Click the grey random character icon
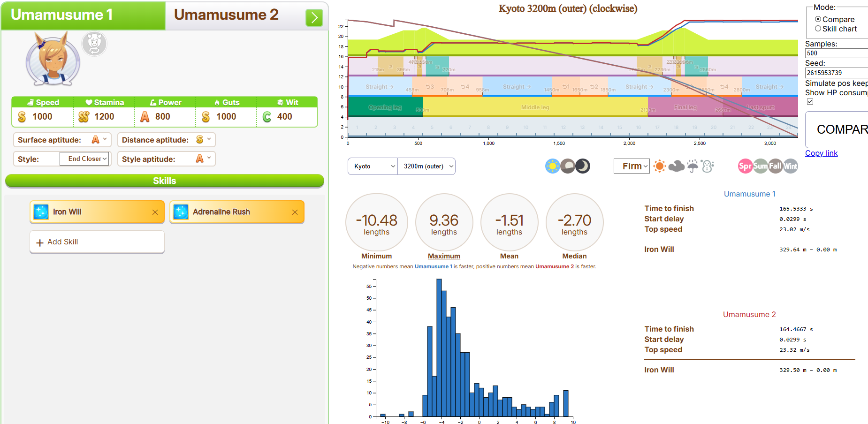 pos(94,44)
